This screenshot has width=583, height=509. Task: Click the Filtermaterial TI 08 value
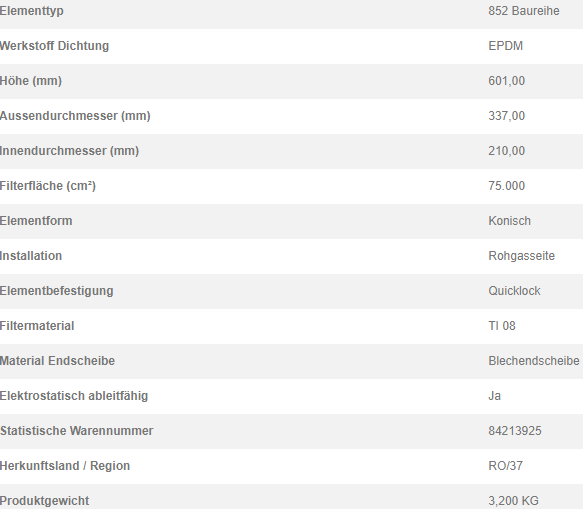tap(502, 326)
